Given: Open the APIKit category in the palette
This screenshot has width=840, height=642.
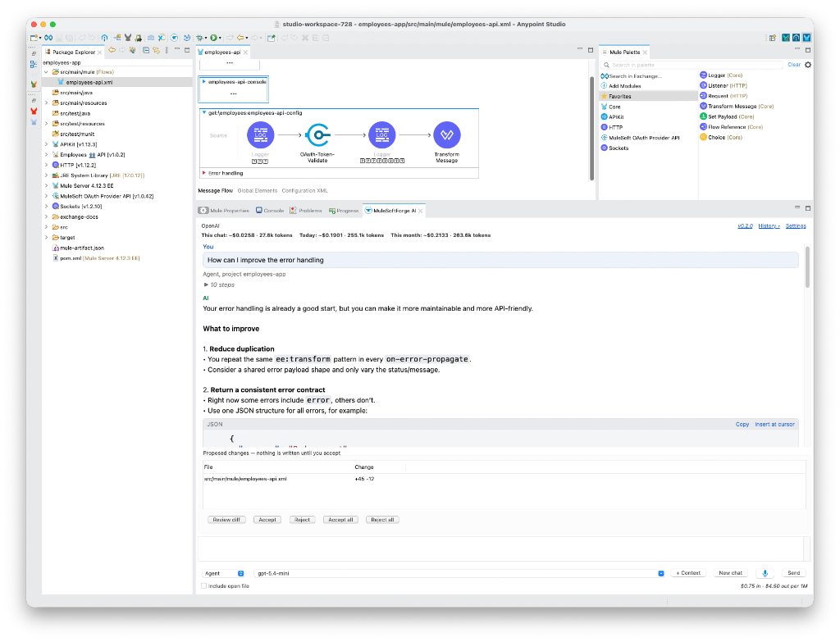Looking at the screenshot, I should pyautogui.click(x=612, y=116).
